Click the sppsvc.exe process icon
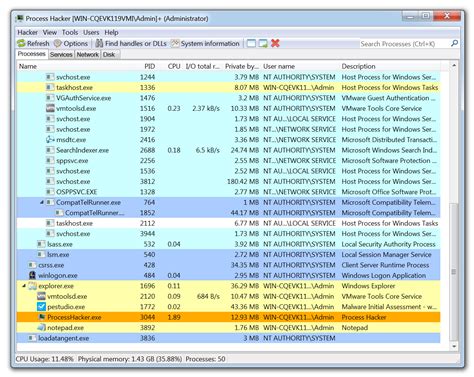This screenshot has height=377, width=474. pyautogui.click(x=50, y=161)
